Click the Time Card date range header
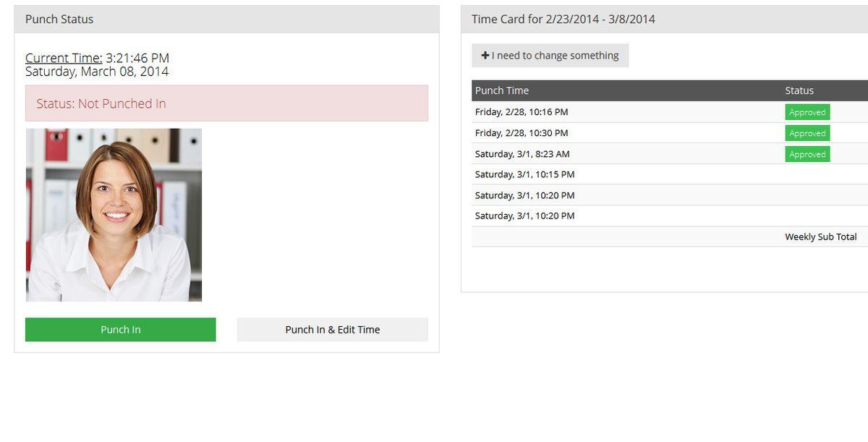Viewport: 868px width, 442px height. click(x=563, y=20)
